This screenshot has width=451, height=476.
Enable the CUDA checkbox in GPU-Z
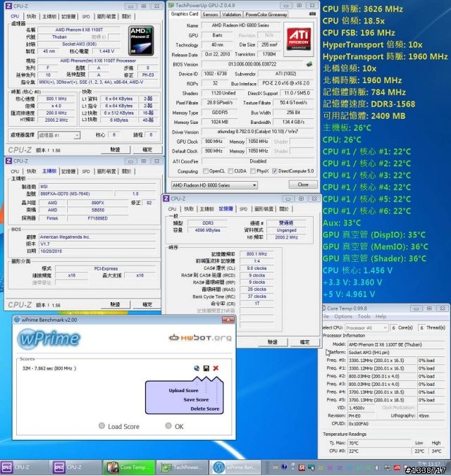point(230,171)
